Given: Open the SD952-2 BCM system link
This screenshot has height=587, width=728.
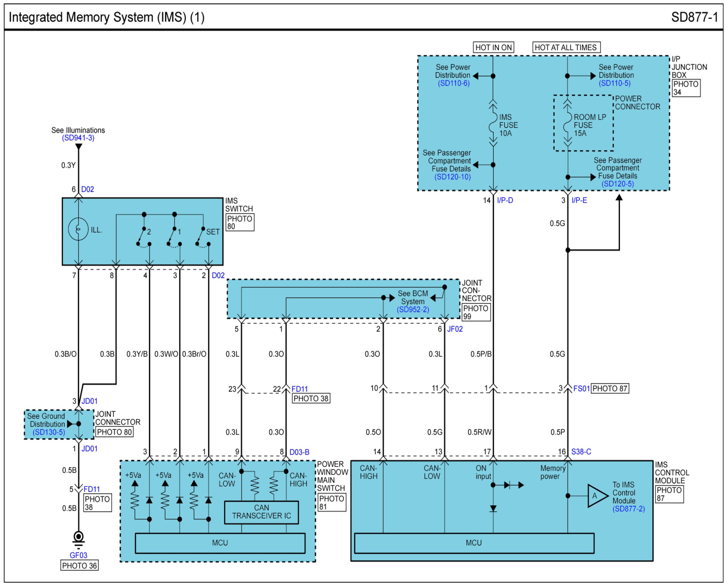Looking at the screenshot, I should (x=413, y=310).
